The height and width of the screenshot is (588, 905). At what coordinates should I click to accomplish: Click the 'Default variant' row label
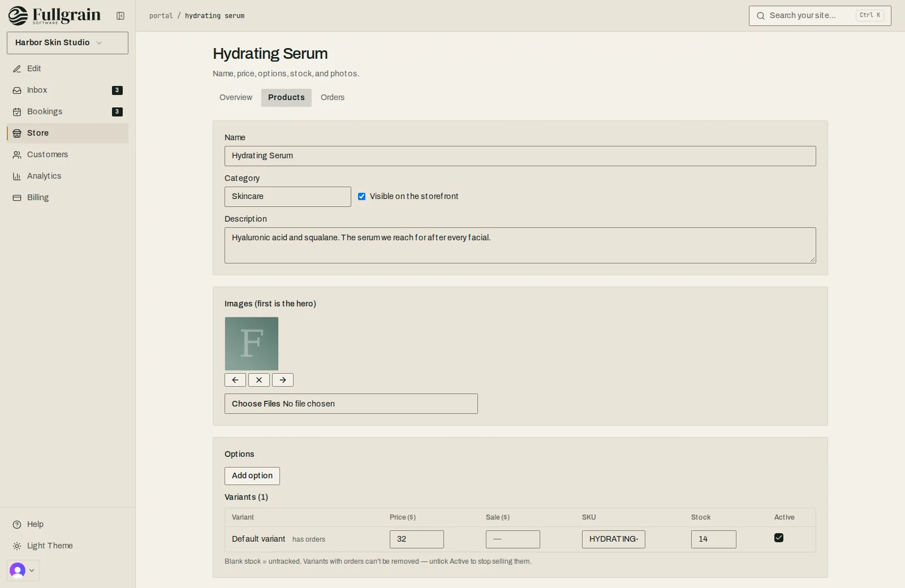[x=258, y=539]
